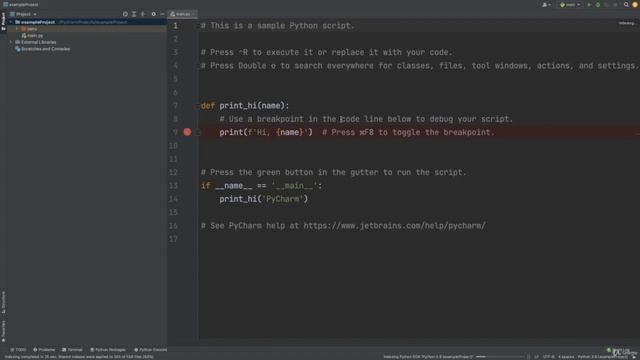Click the indexing completed status message
This screenshot has width=640, height=360.
pyautogui.click(x=79, y=357)
